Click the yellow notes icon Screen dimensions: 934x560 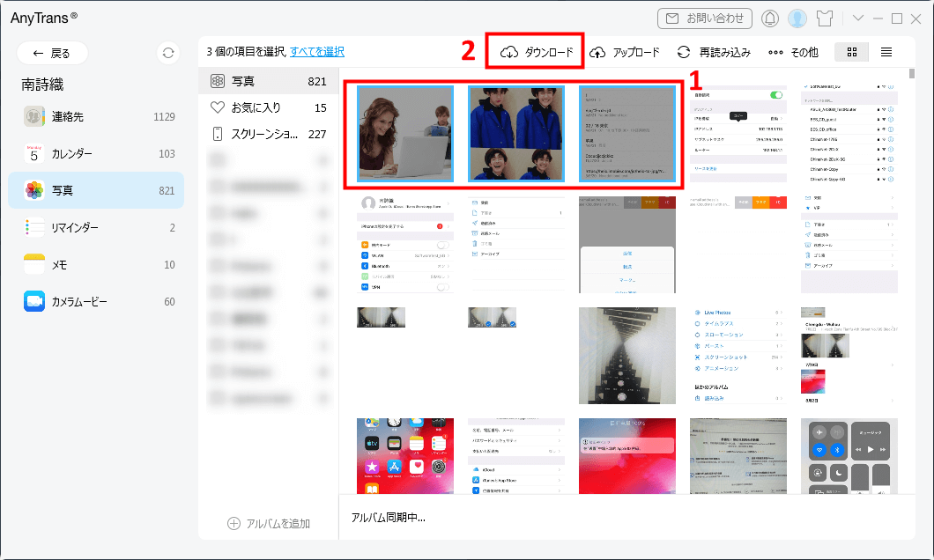point(34,264)
